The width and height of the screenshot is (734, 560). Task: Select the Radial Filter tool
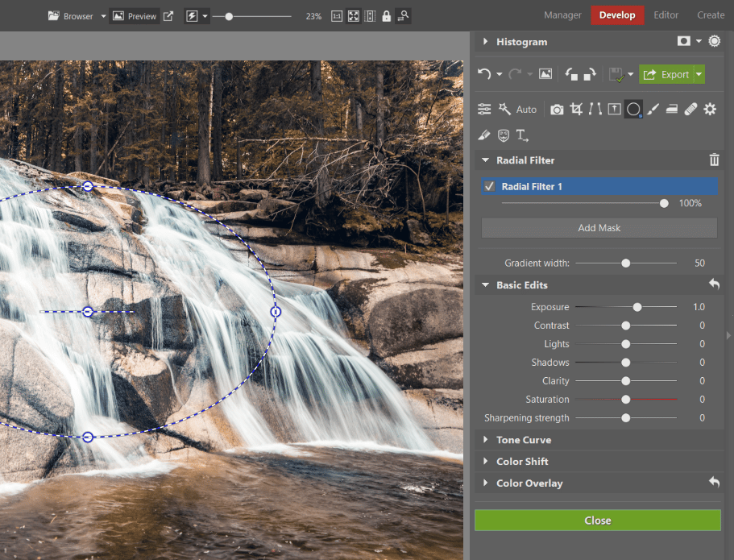coord(633,110)
